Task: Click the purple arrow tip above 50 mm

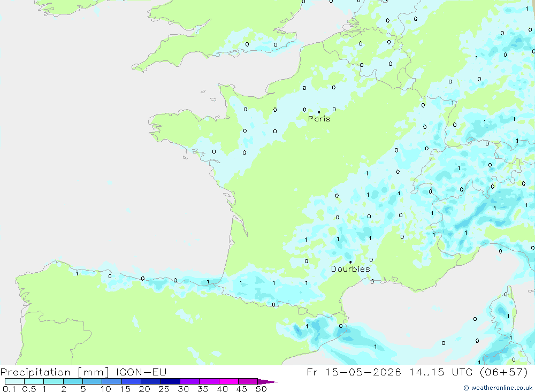Action: (267, 381)
